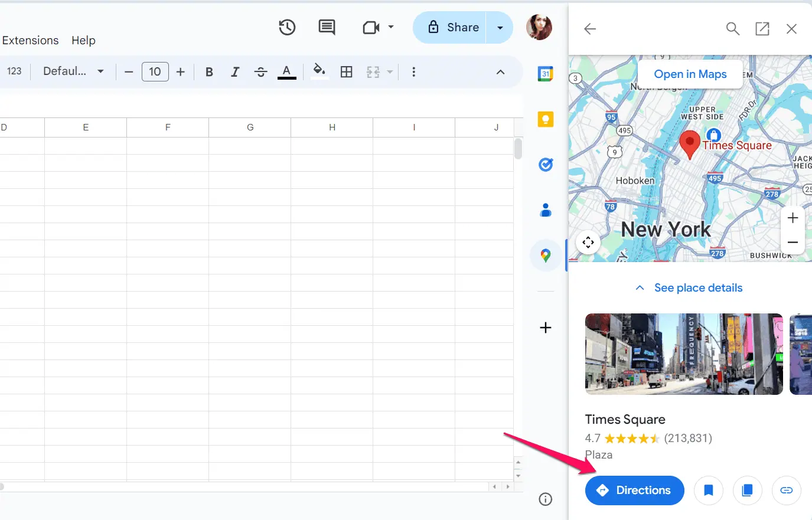Viewport: 812px width, 520px height.
Task: Open the account profile picture
Action: click(539, 28)
